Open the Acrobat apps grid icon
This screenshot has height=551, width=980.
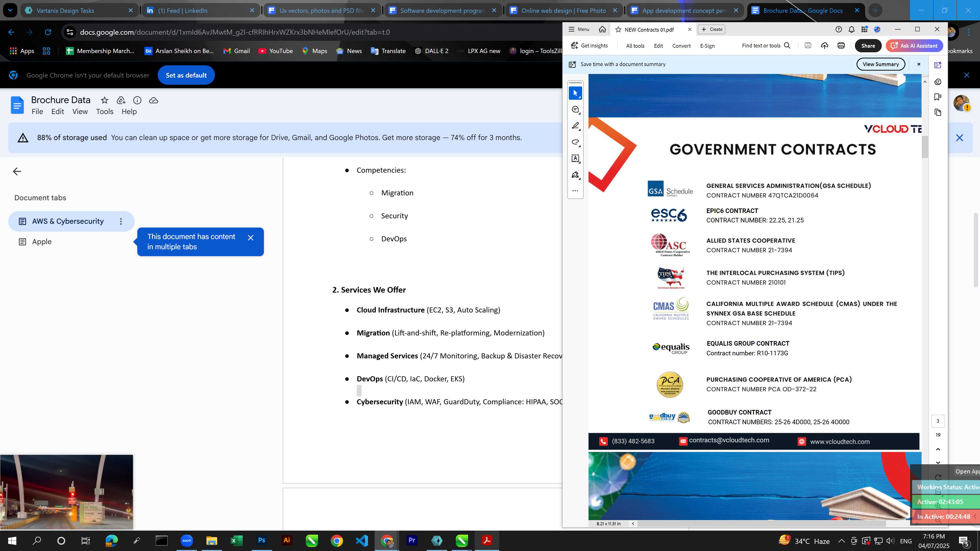[x=864, y=29]
